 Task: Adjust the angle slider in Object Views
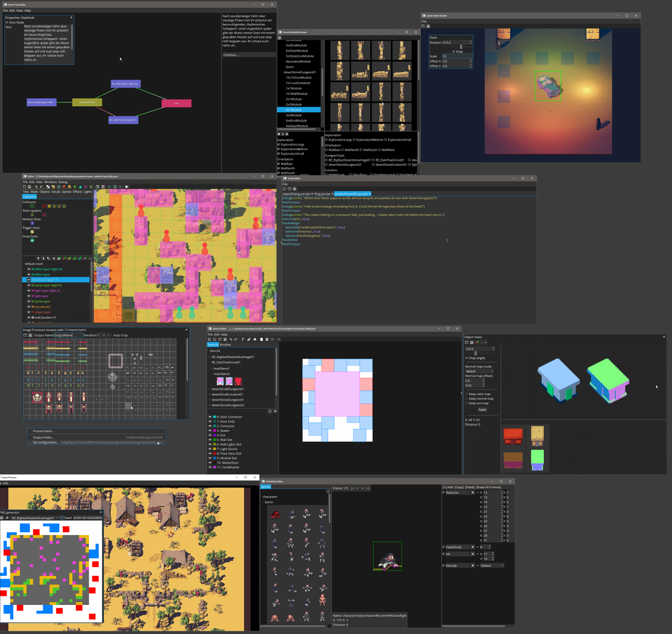coord(475,353)
